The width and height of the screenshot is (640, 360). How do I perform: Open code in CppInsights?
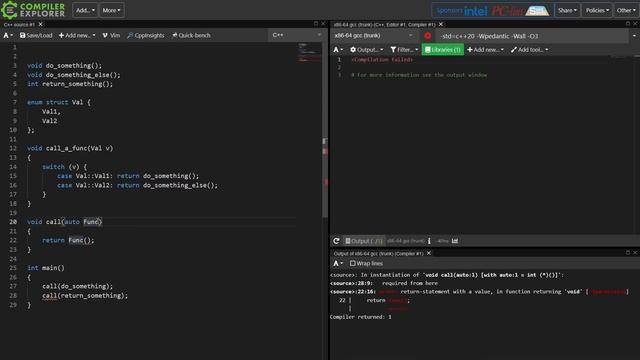click(146, 36)
